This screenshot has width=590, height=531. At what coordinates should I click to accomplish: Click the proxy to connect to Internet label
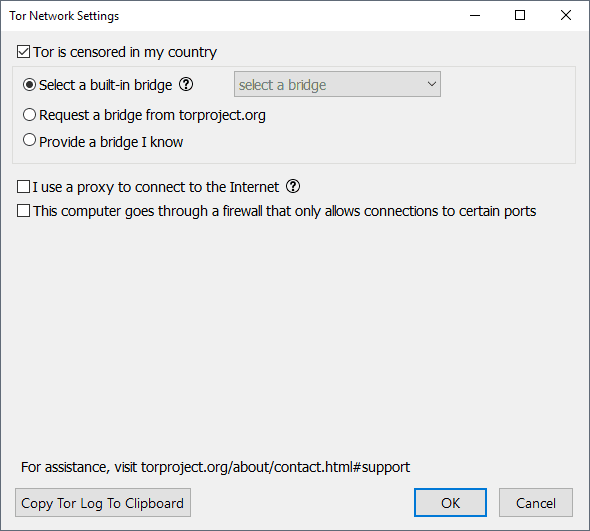pos(156,187)
